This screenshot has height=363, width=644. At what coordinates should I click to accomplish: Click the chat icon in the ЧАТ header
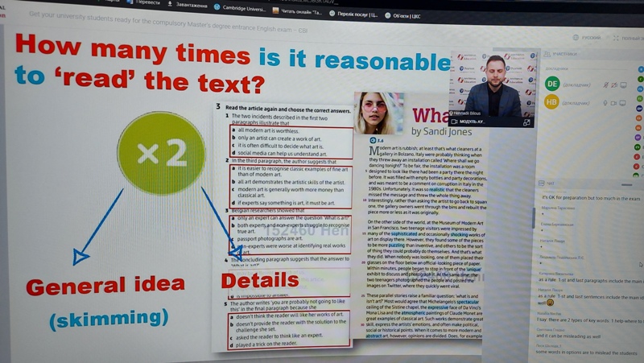[x=541, y=183]
